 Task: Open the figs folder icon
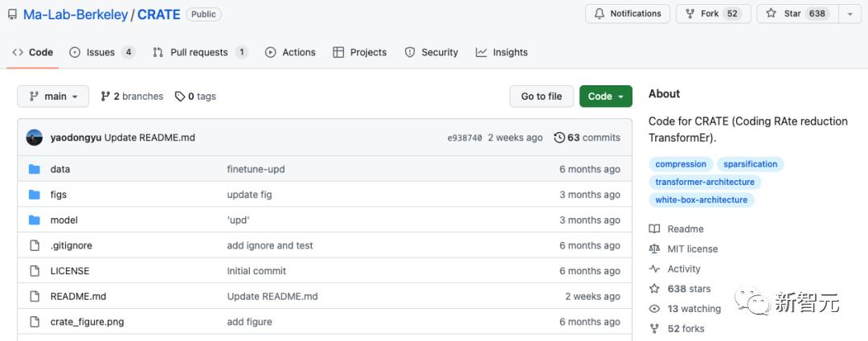coord(35,195)
